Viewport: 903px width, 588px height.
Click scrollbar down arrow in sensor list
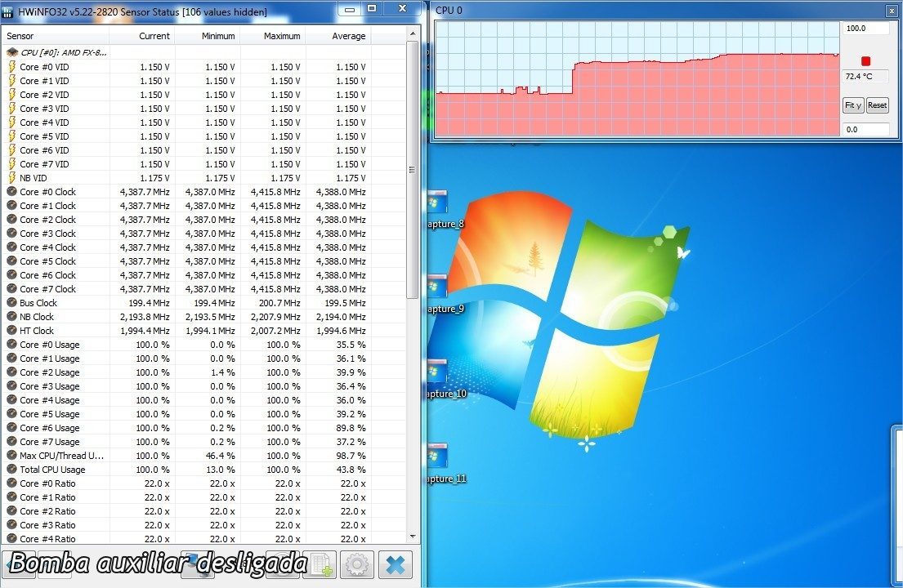pyautogui.click(x=413, y=537)
